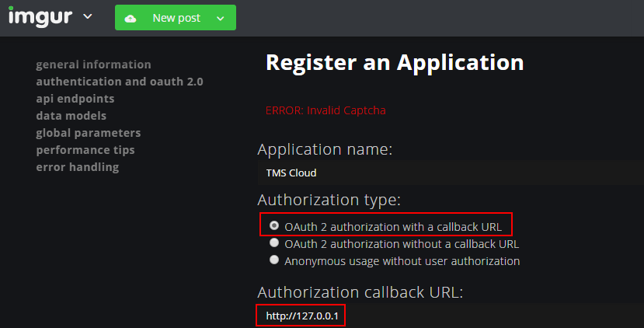This screenshot has width=644, height=328.
Task: Open the api endpoints section
Action: (x=75, y=99)
